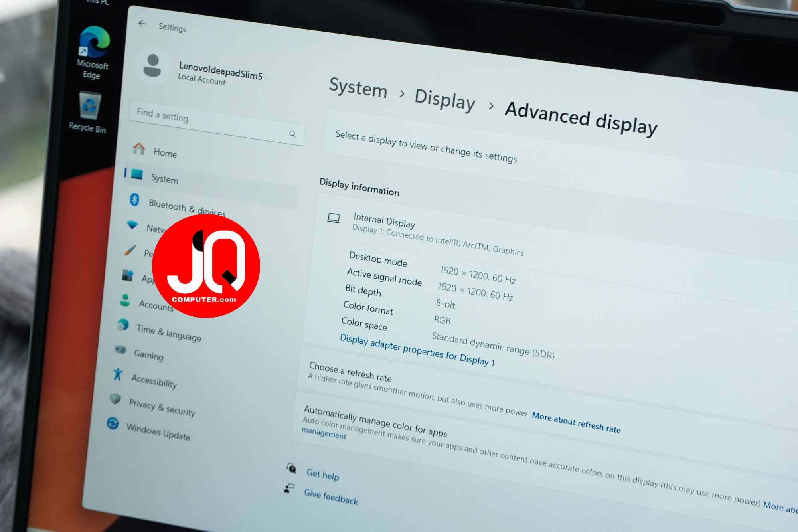
Task: Click the Give feedback person icon
Action: click(x=289, y=488)
